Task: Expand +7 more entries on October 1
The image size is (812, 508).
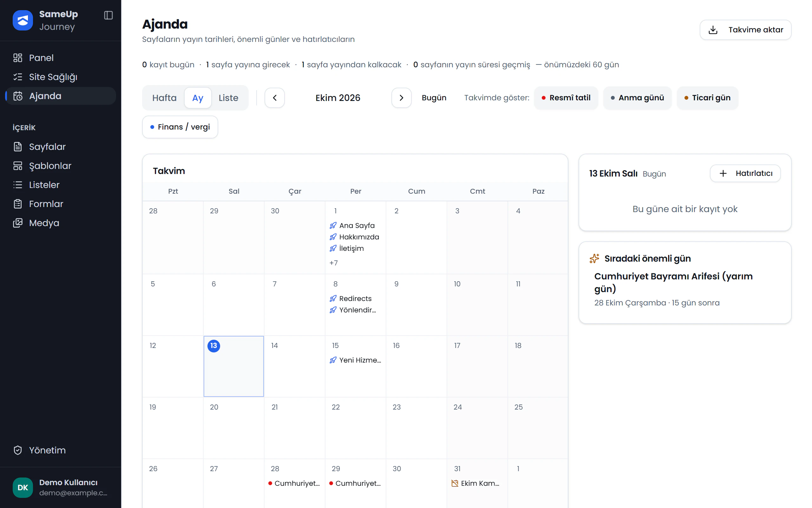Action: [334, 263]
